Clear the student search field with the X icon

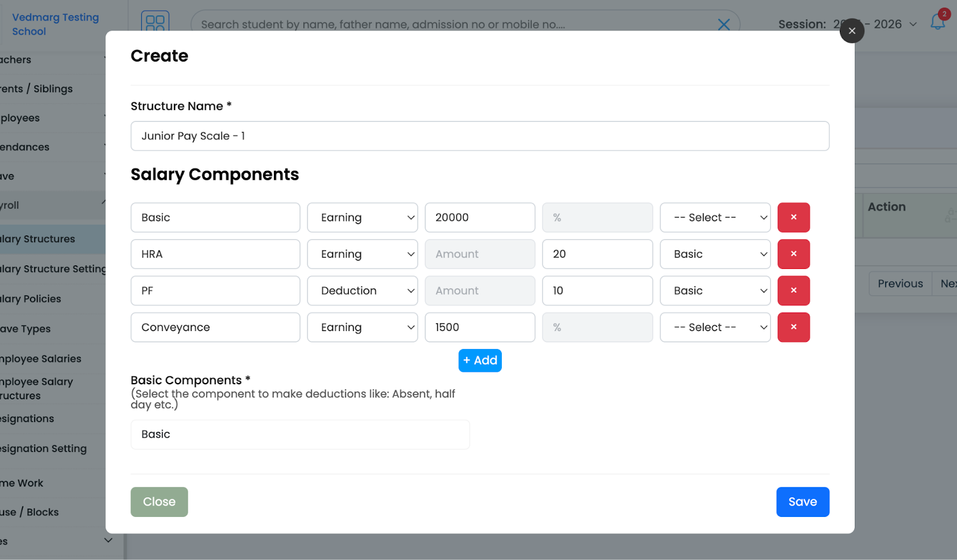724,25
